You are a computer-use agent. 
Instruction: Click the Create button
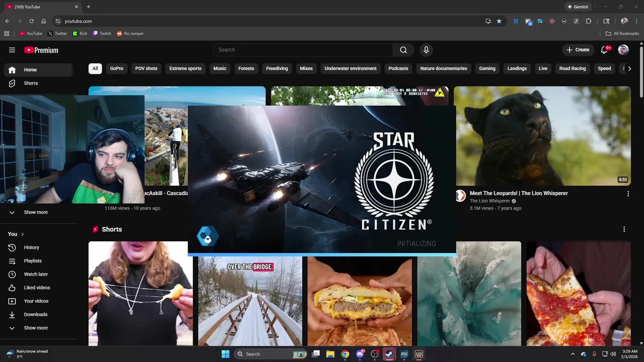[x=578, y=50]
